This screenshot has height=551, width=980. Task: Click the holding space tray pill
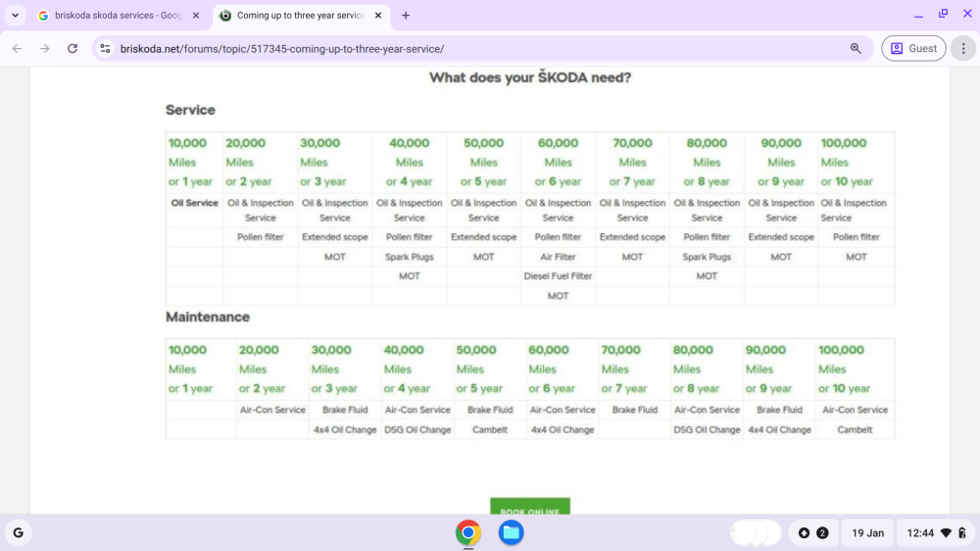click(x=755, y=533)
